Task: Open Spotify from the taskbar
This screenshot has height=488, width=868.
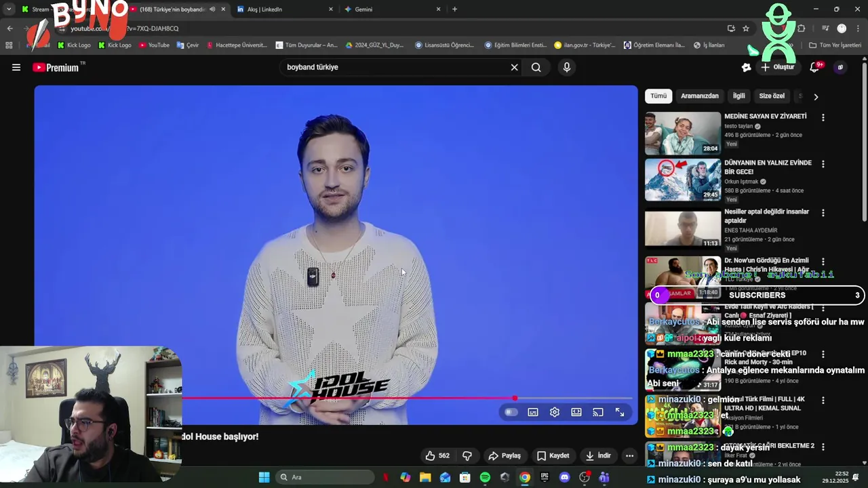Action: tap(485, 477)
